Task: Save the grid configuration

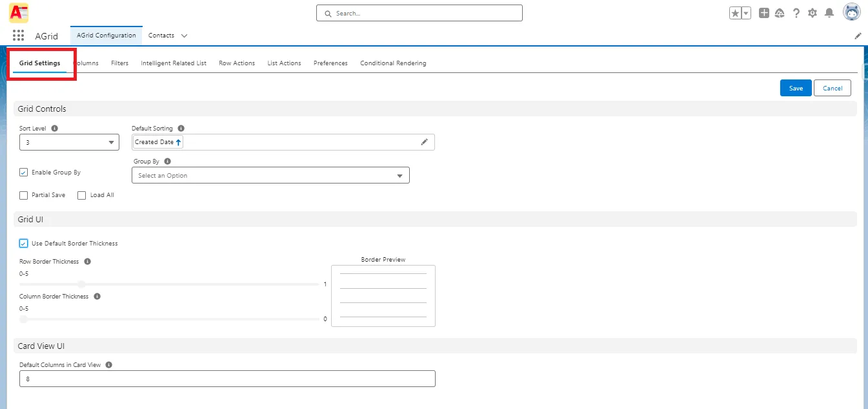Action: click(795, 88)
